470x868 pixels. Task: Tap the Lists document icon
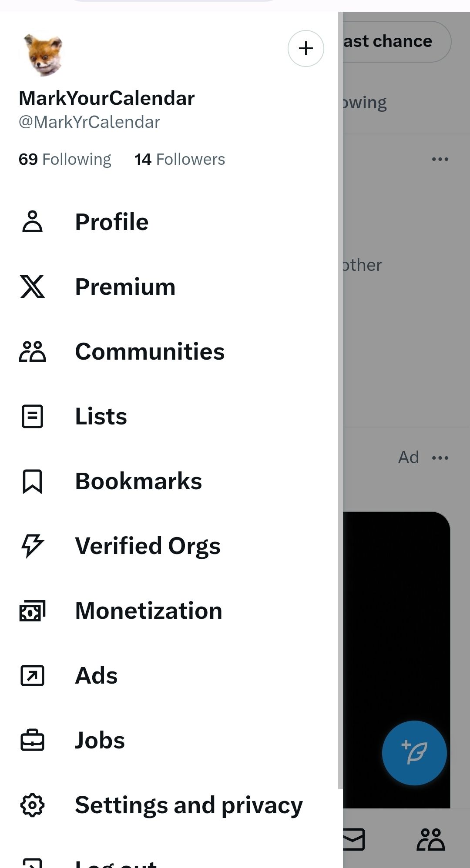(33, 416)
